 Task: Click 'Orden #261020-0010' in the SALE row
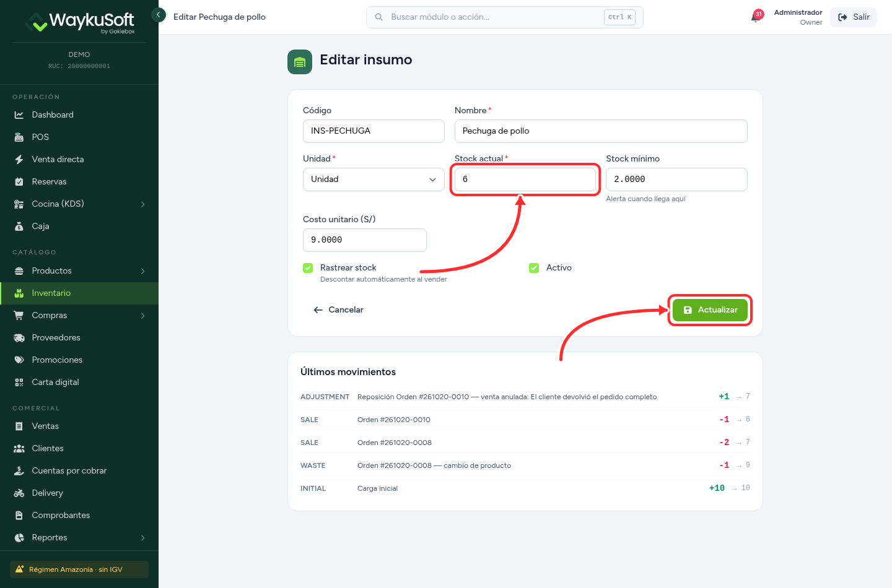tap(394, 420)
